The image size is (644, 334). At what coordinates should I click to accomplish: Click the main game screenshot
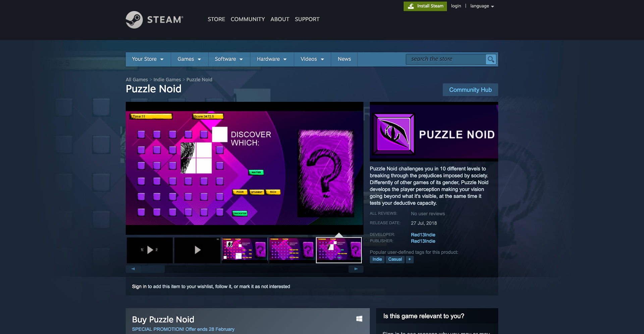tap(245, 168)
